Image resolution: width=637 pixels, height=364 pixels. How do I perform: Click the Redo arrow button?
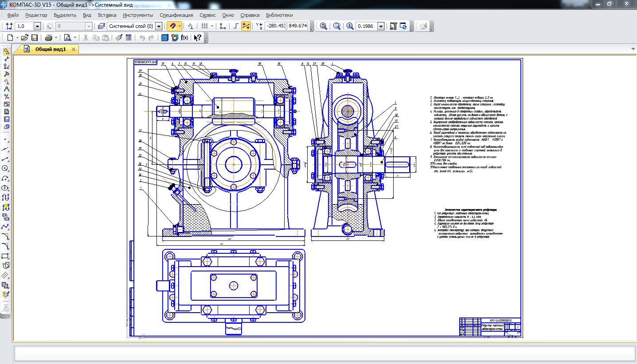[x=152, y=38]
